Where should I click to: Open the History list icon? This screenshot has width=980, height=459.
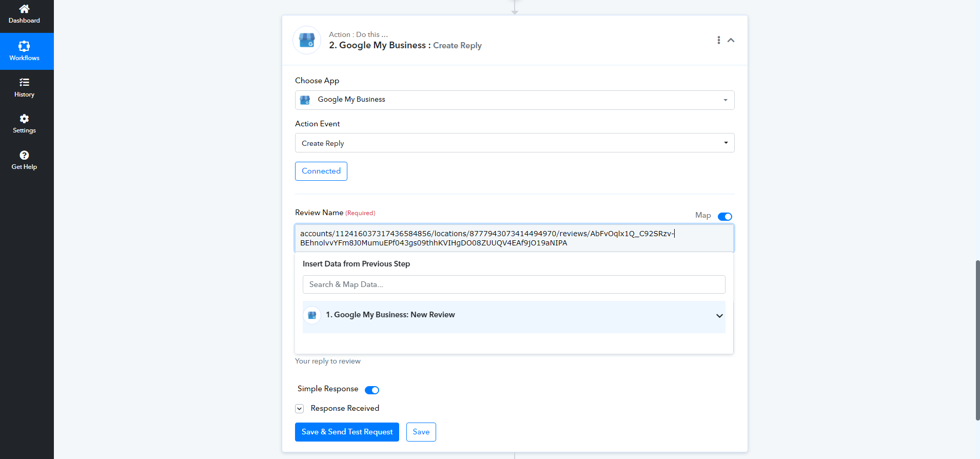click(x=24, y=82)
